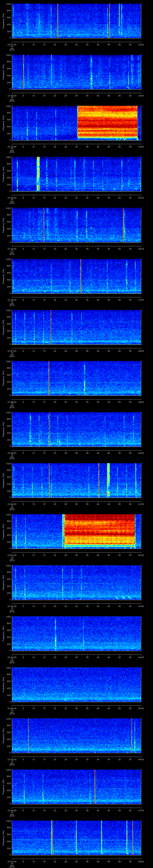
Task: Click the '23:33:00' start time label
Action: [12, 147]
